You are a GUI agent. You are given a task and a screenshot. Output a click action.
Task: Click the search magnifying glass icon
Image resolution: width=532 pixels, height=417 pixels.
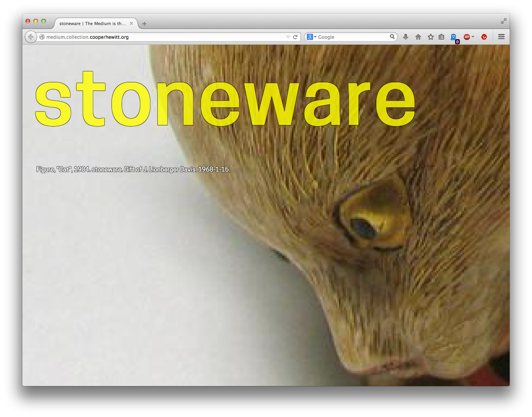pyautogui.click(x=392, y=37)
